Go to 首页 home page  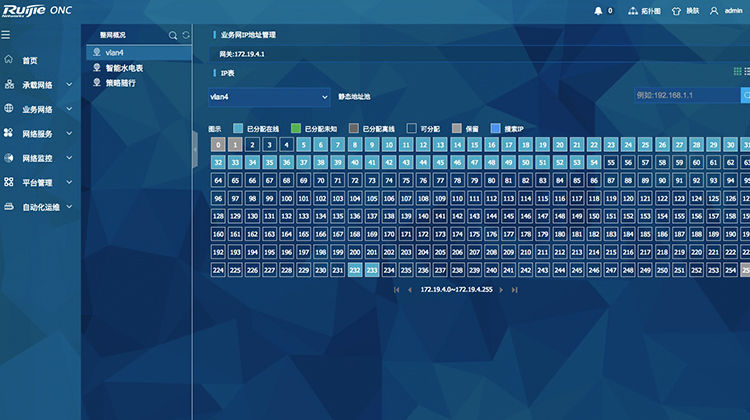click(29, 60)
